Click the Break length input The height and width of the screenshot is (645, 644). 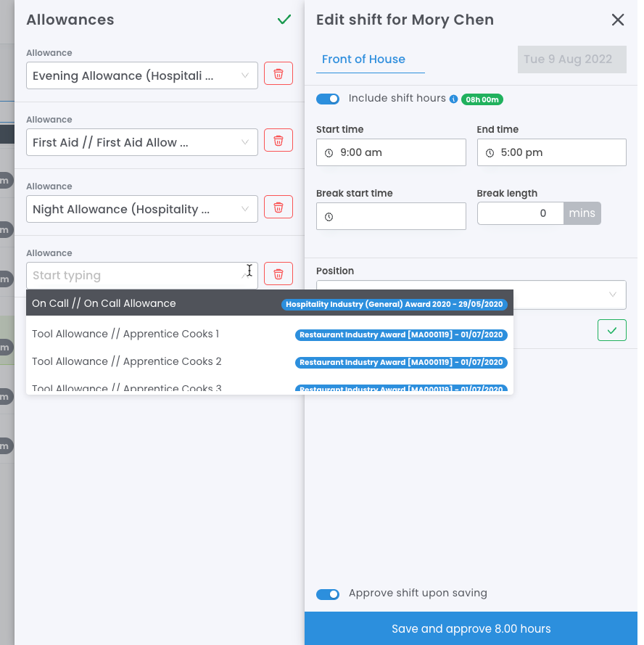click(x=521, y=213)
